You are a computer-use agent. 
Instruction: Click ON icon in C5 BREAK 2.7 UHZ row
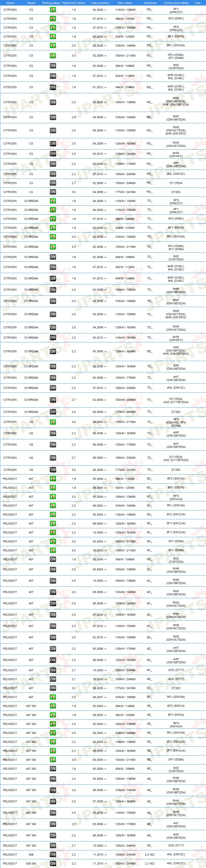tap(53, 400)
